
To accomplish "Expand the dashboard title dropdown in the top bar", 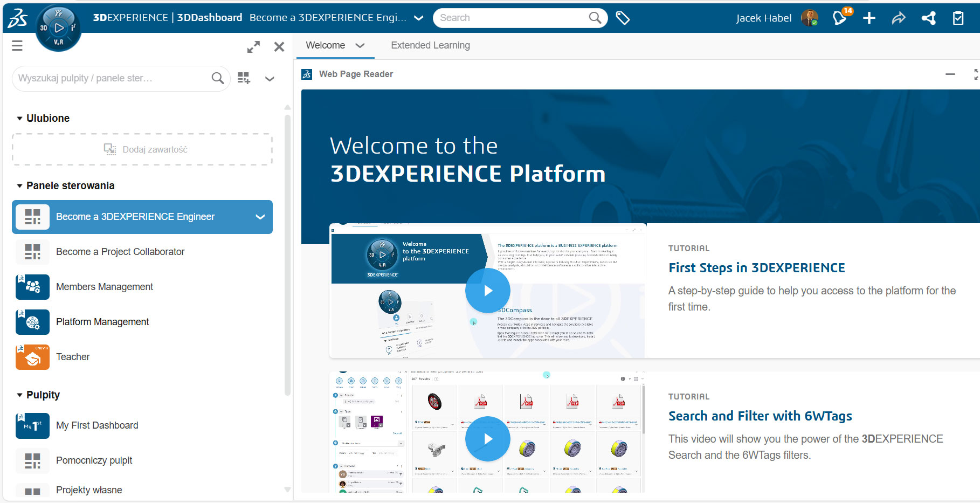I will point(418,18).
